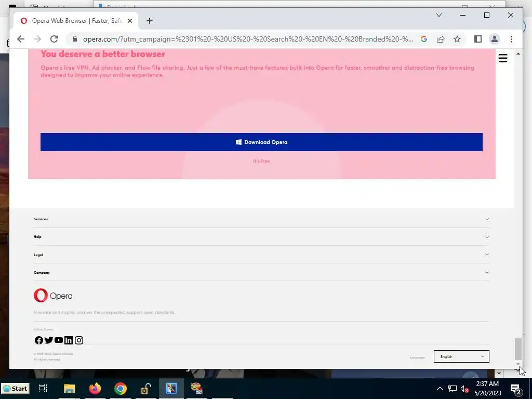Click the 'You deserve a better browser' heading

click(103, 54)
